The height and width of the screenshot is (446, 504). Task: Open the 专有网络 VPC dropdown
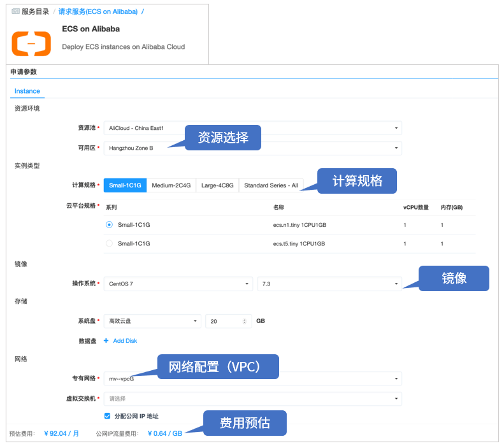coord(252,378)
